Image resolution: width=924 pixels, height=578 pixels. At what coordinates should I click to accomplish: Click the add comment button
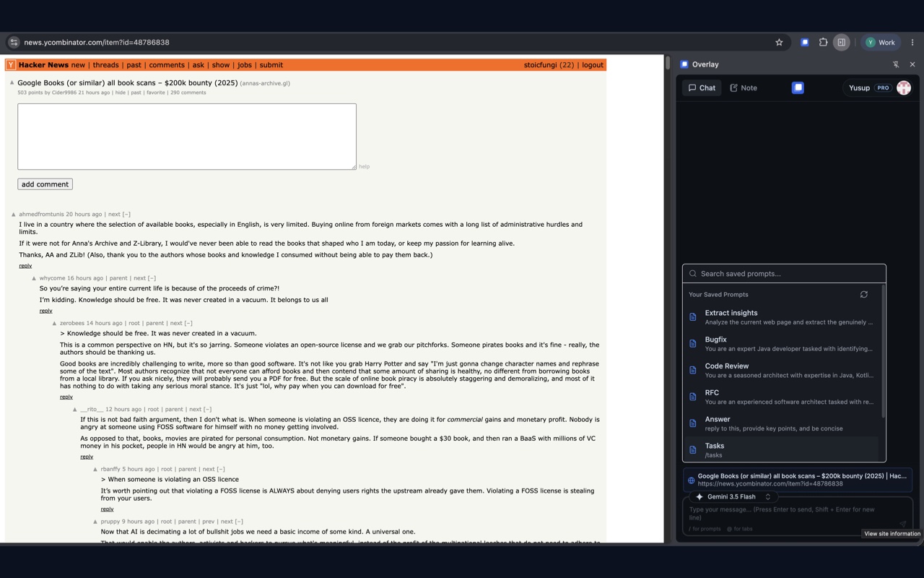[45, 184]
